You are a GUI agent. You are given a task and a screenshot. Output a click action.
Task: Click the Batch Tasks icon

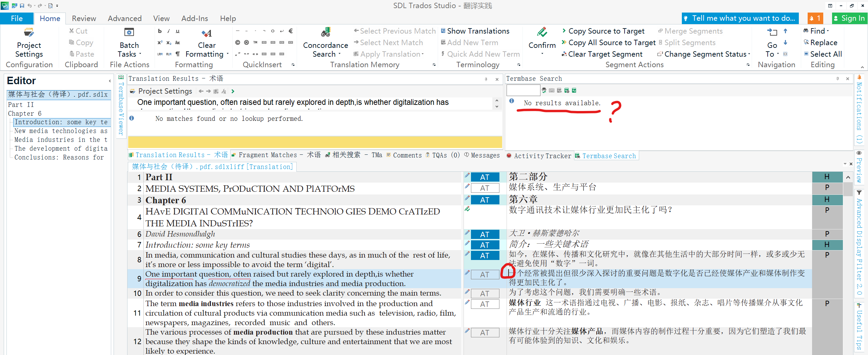point(129,33)
